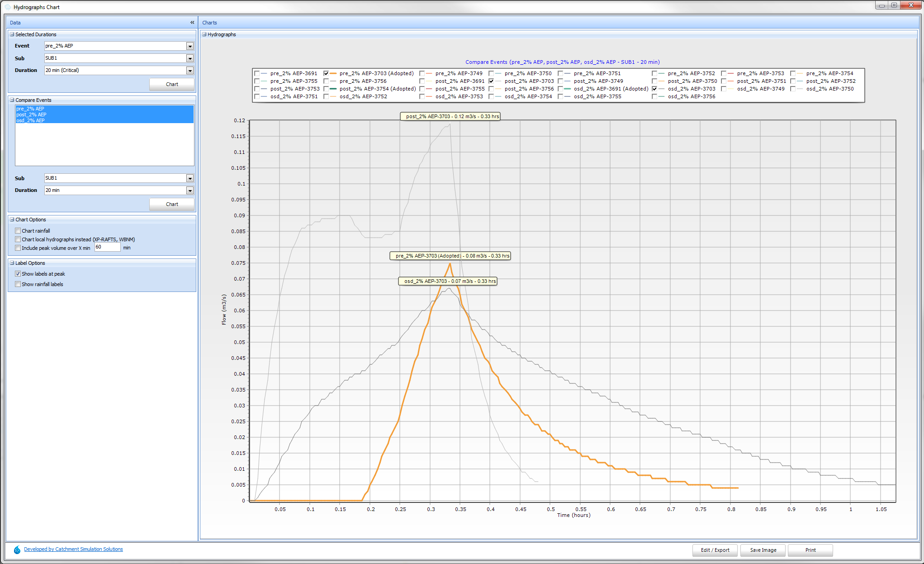Viewport: 924px width, 564px height.
Task: Uncheck osd_2% AEP-3703 legend series
Action: point(654,89)
